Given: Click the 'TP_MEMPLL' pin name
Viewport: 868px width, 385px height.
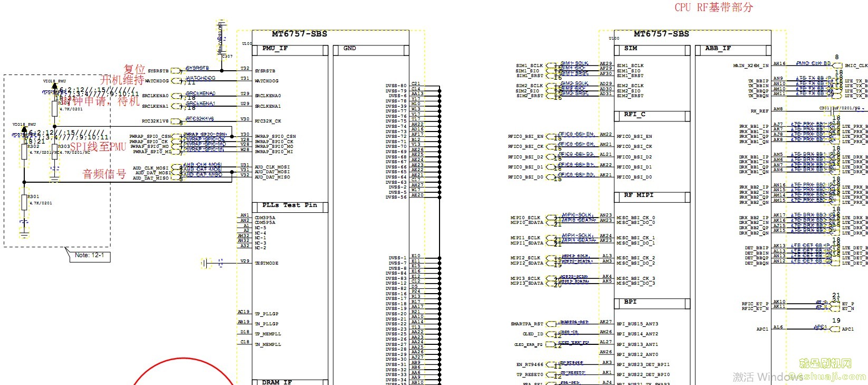Looking at the screenshot, I should (x=268, y=334).
